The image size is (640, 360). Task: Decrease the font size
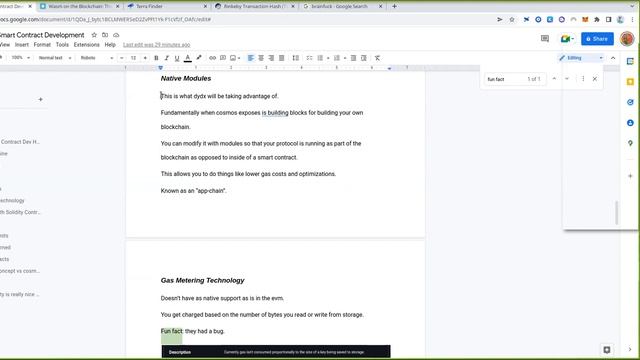(x=122, y=58)
